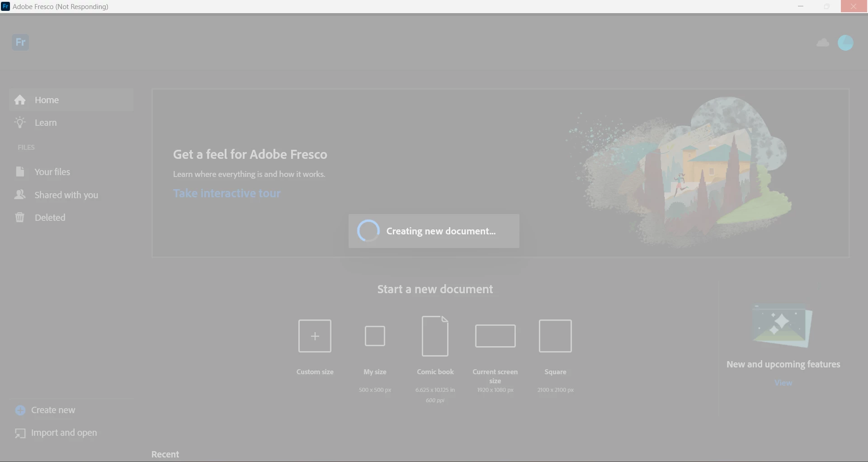Click the Comic book label

click(x=435, y=372)
